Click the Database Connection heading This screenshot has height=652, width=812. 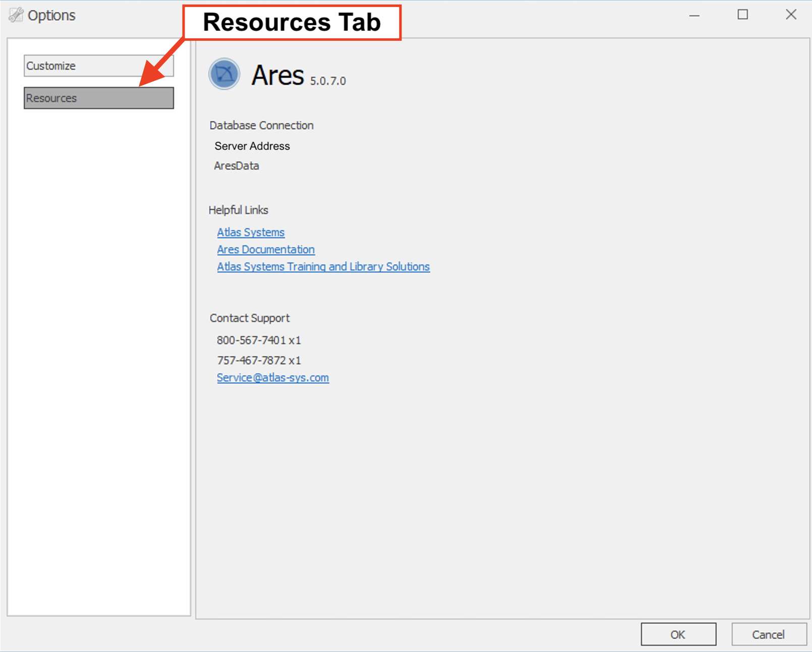(x=261, y=125)
